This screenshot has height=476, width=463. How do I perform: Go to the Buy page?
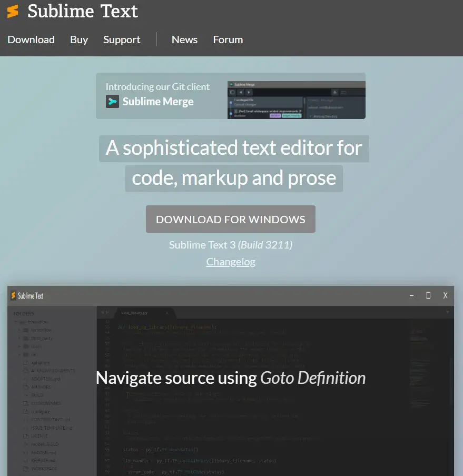coord(79,39)
